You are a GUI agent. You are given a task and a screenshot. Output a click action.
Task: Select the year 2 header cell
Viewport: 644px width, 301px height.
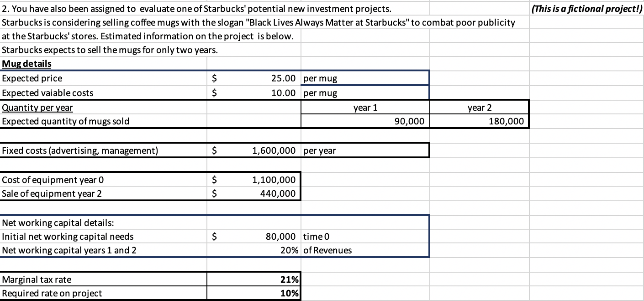(x=479, y=107)
